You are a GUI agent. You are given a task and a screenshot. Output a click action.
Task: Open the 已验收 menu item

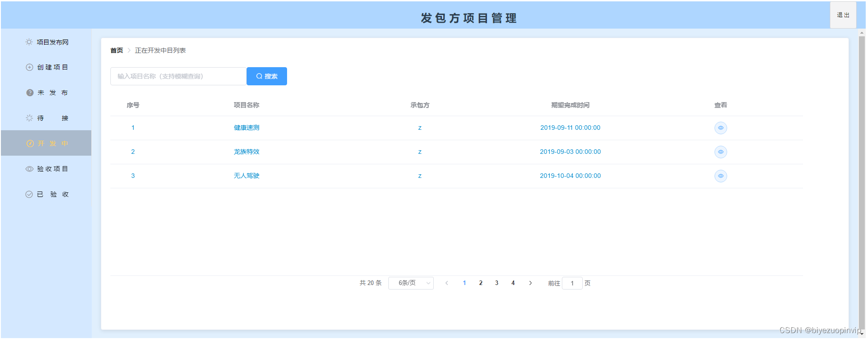[46, 194]
